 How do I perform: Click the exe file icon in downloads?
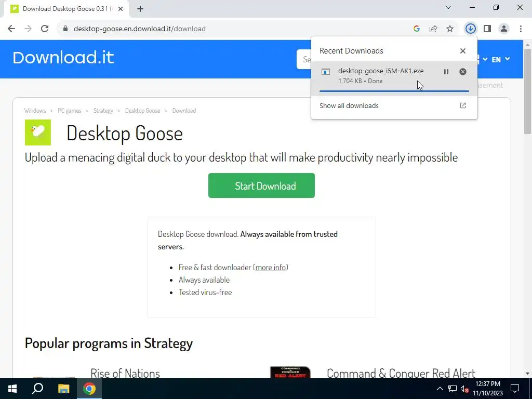tap(326, 72)
